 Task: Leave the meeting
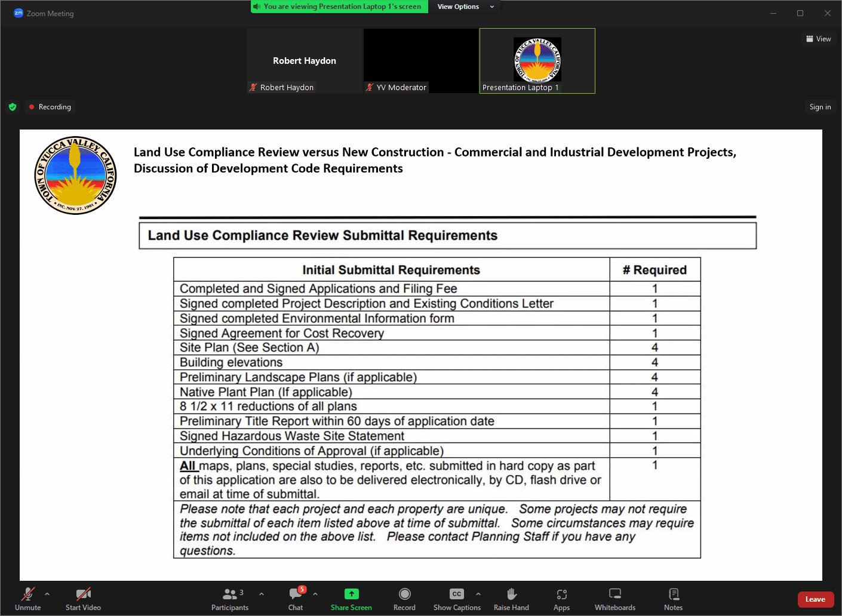point(815,599)
